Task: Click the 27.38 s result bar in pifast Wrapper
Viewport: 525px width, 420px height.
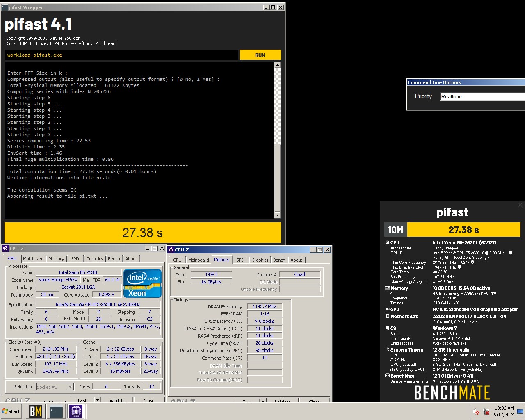Action: click(143, 233)
